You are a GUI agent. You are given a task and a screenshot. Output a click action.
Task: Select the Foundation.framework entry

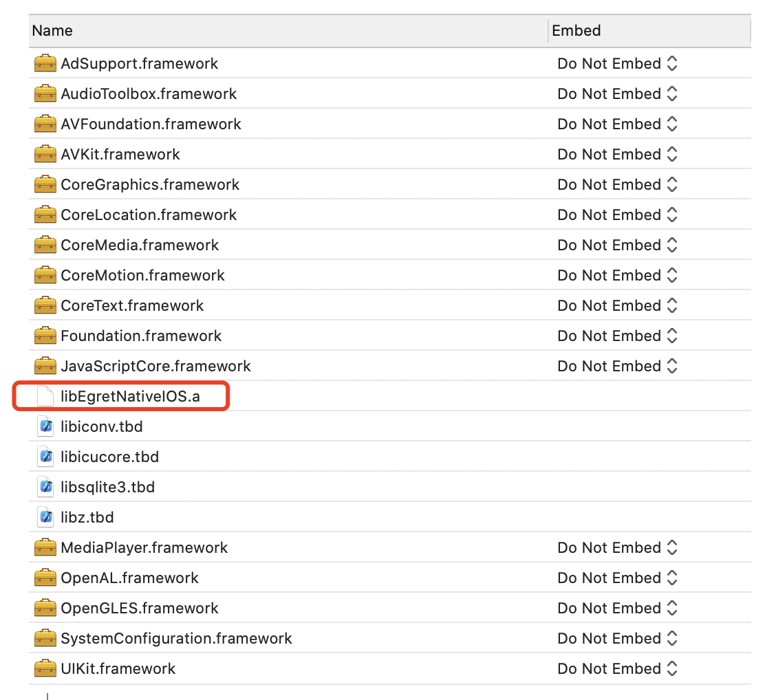tap(141, 336)
